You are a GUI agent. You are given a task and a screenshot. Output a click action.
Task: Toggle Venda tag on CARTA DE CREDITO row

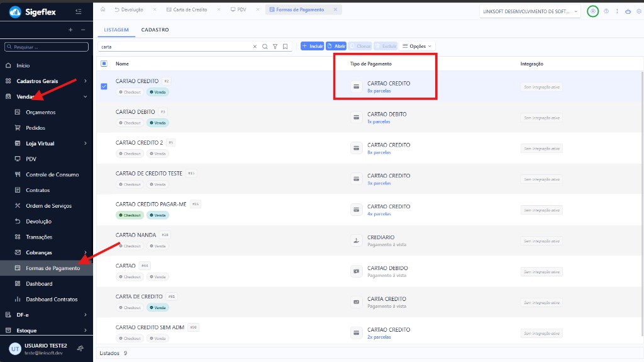(158, 308)
